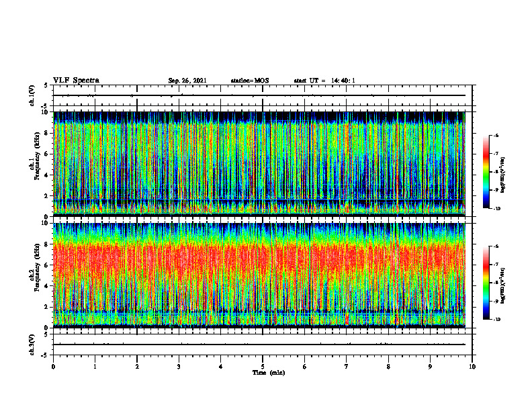Image resolution: width=532 pixels, height=411 pixels.
Task: Click the ch.2 spectrogram color scale bar
Action: [486, 283]
